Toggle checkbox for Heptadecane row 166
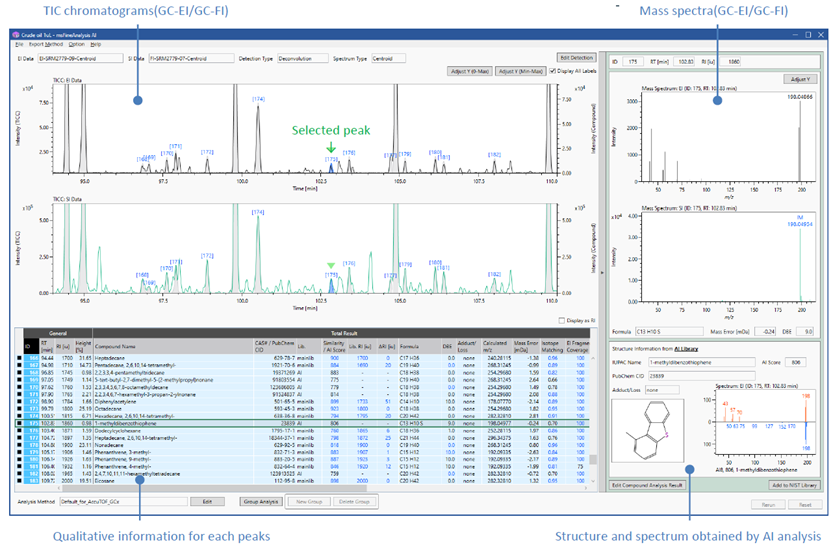This screenshot has width=833, height=547. pos(19,358)
